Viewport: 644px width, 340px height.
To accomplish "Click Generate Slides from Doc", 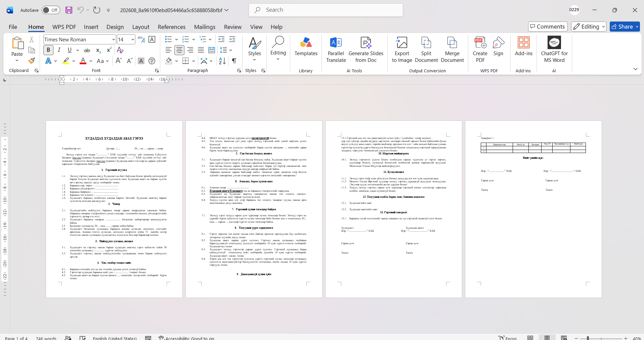I will 366,50.
